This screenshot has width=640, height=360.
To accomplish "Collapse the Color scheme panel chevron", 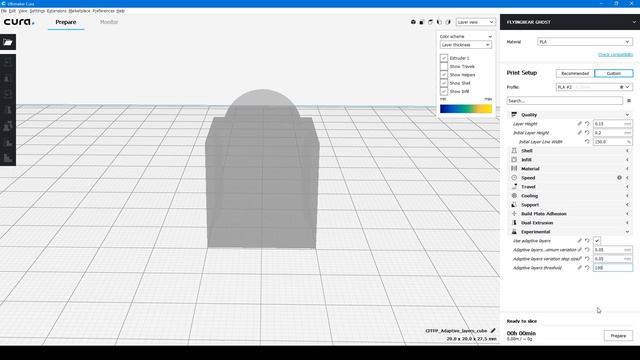I will click(490, 36).
